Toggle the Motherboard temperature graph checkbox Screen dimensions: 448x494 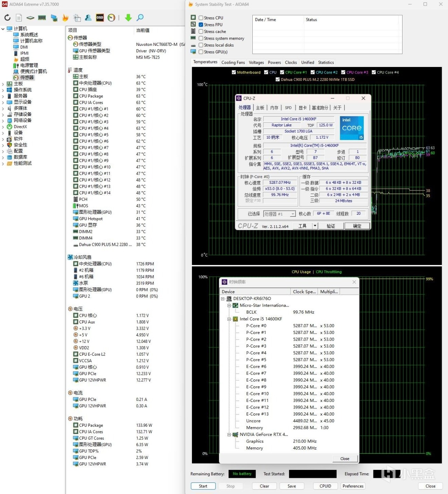pyautogui.click(x=234, y=72)
